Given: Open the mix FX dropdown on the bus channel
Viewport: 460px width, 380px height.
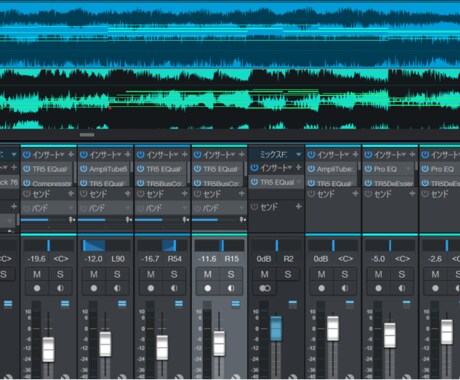Looking at the screenshot, I should click(299, 155).
